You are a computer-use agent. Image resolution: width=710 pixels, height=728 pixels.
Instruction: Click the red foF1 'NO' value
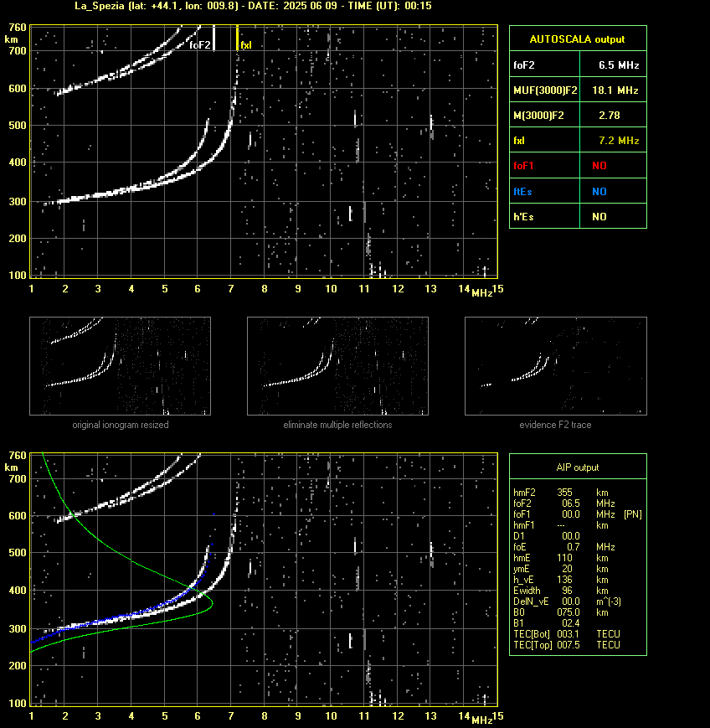point(599,166)
